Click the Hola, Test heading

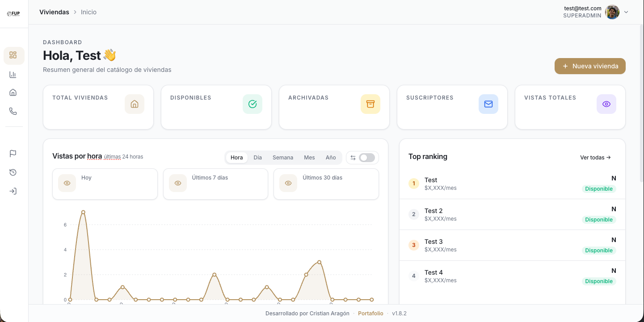80,55
